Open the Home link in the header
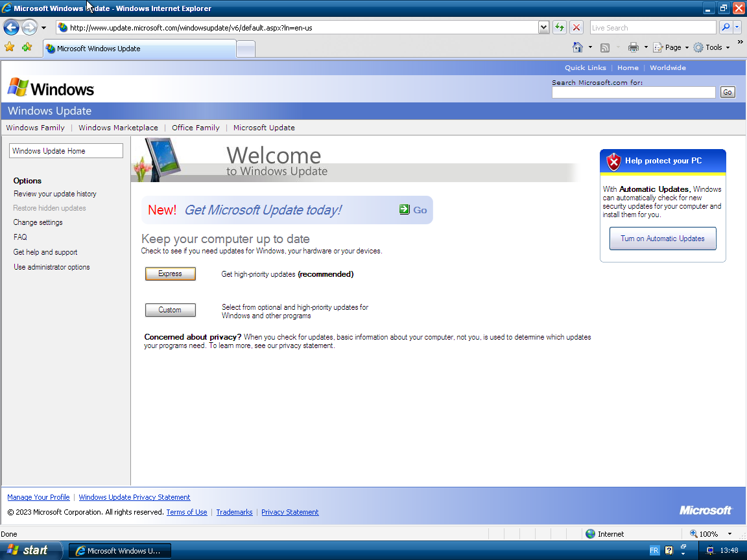The image size is (747, 560). pyautogui.click(x=628, y=67)
